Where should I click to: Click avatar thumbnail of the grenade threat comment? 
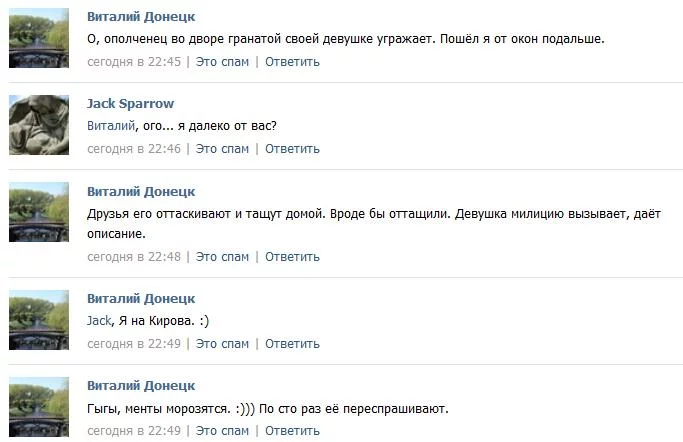tap(39, 38)
